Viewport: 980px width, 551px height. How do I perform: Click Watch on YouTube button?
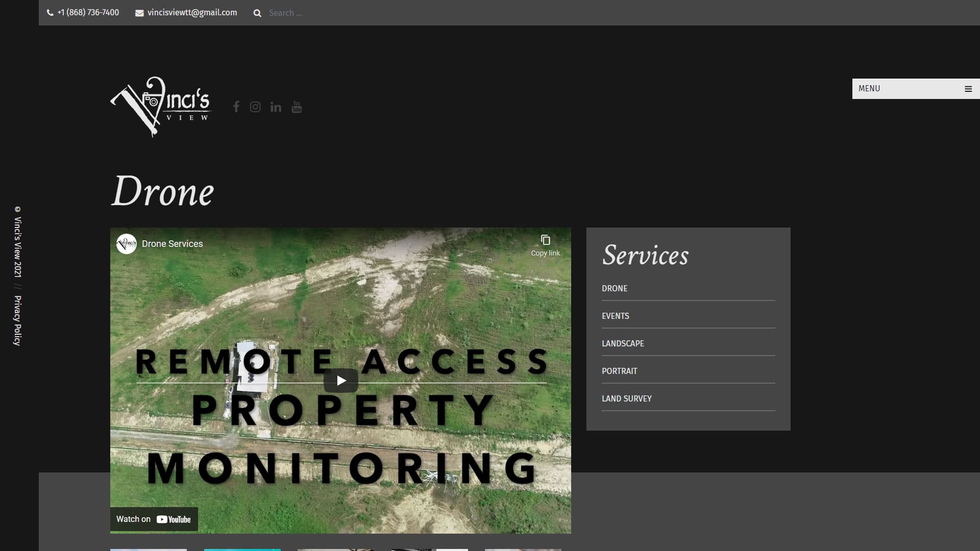point(154,519)
